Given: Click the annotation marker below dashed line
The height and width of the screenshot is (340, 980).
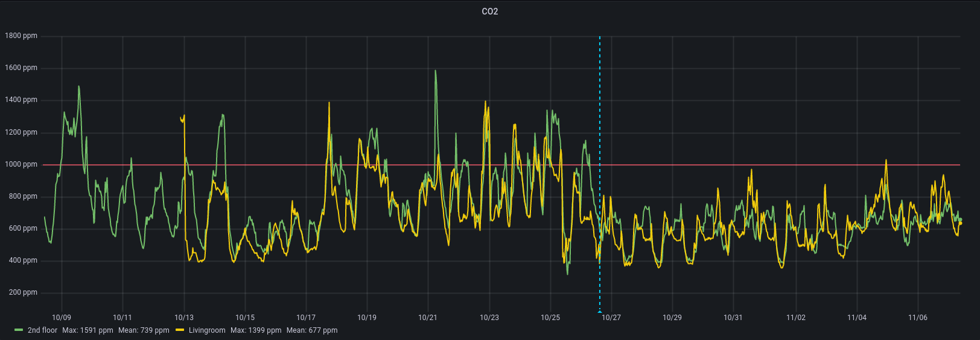Looking at the screenshot, I should pos(600,312).
